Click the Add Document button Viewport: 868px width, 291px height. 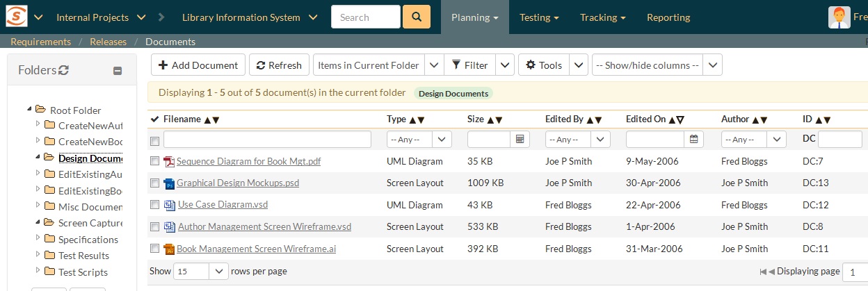tap(198, 65)
